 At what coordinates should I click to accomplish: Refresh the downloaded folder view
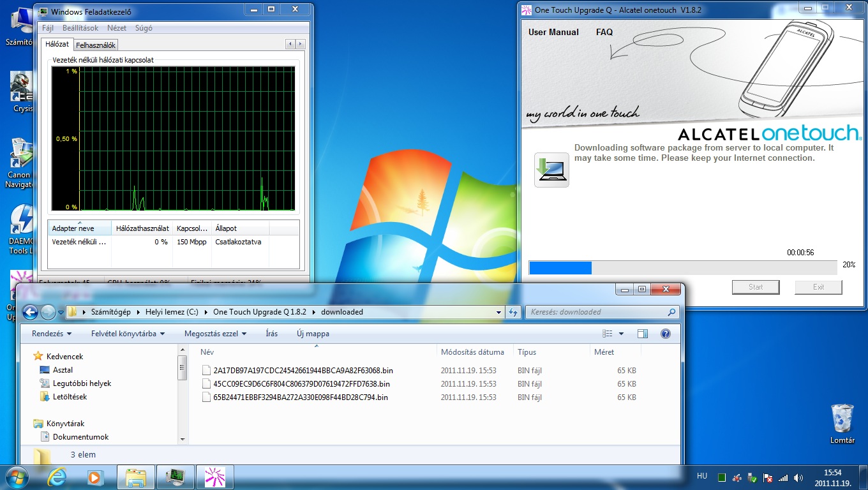(513, 312)
